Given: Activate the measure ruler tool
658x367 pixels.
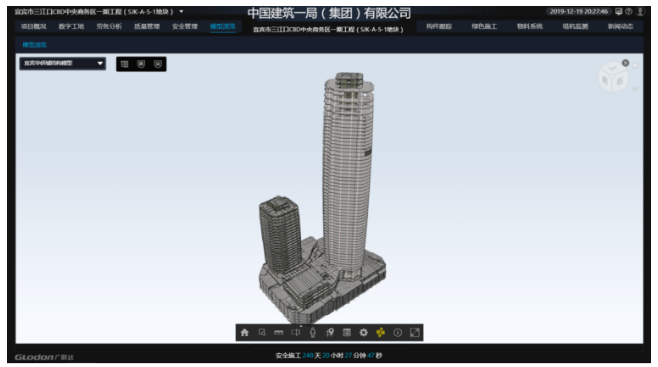Looking at the screenshot, I should click(279, 333).
